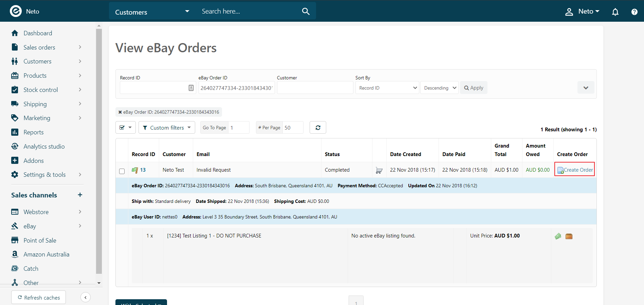Click the cart icon in order row 13
The width and height of the screenshot is (644, 305).
coord(379,170)
